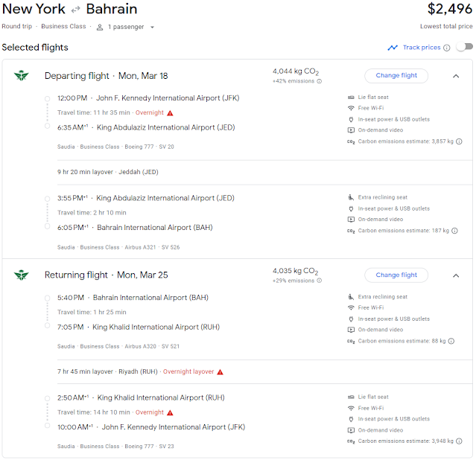Click the returning flight emissions info icon
The height and width of the screenshot is (460, 476).
[320, 281]
